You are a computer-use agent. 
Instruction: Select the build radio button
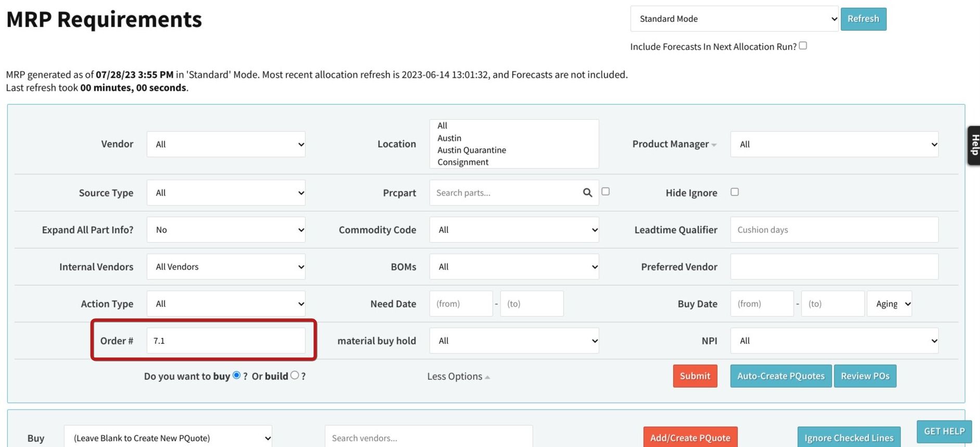(x=295, y=376)
